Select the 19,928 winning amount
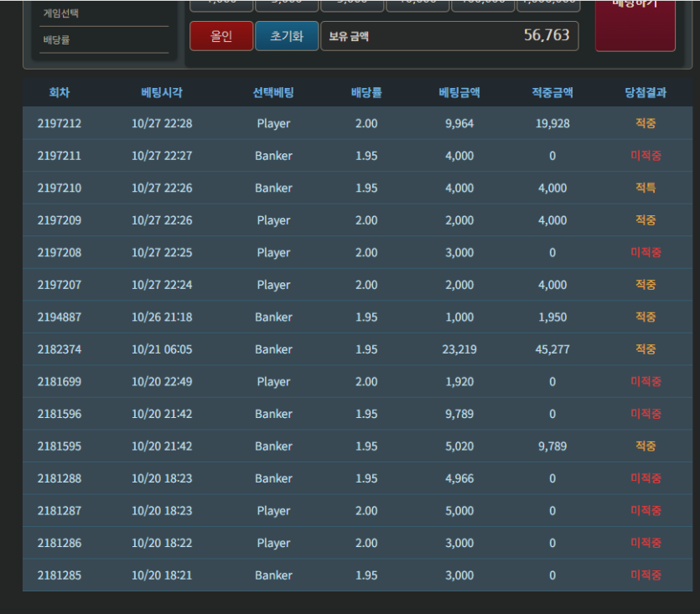This screenshot has height=614, width=700. [x=552, y=123]
